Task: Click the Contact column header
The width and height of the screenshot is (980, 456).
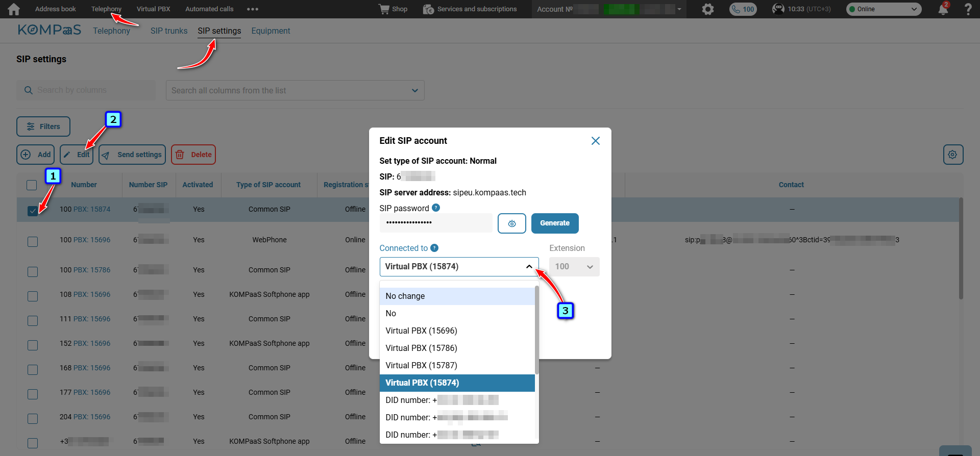Action: point(791,185)
